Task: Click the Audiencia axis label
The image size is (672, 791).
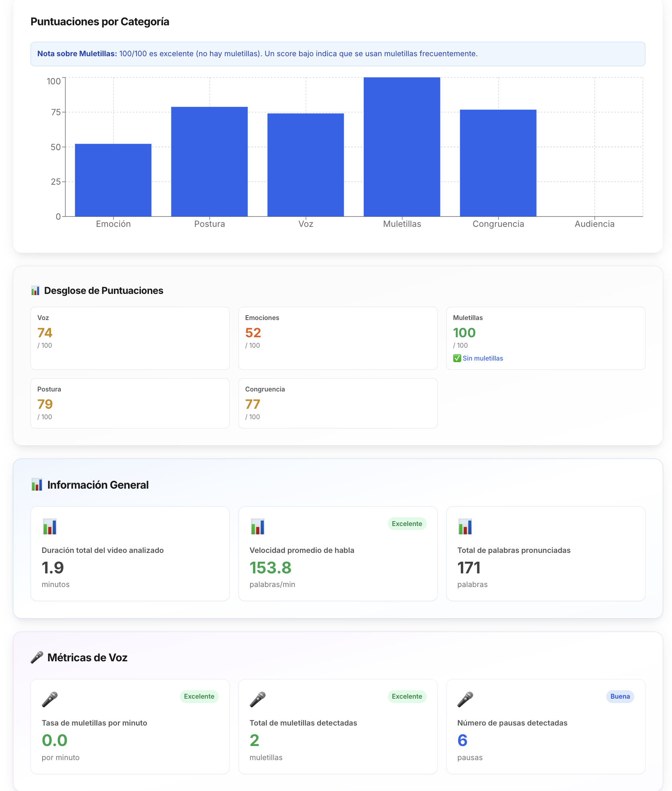Action: click(x=595, y=224)
